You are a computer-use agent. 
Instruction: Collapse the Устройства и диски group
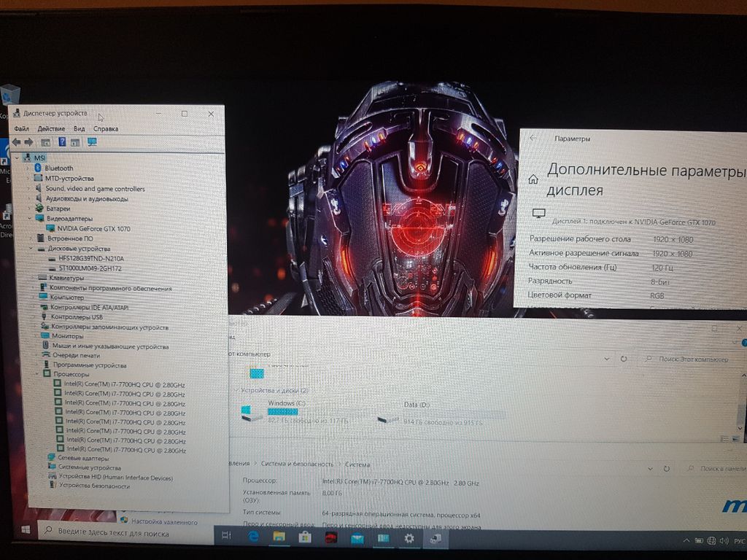point(236,390)
